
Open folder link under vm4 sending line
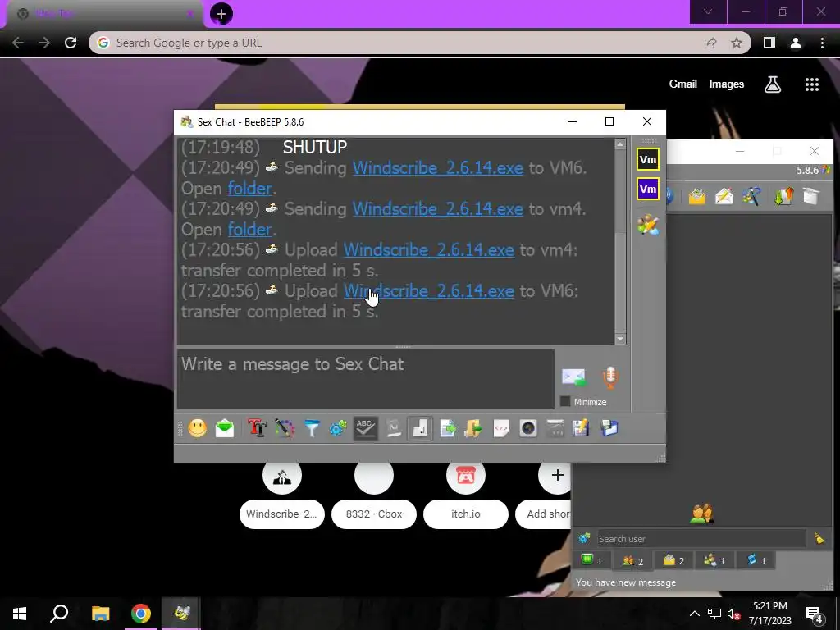click(x=250, y=230)
